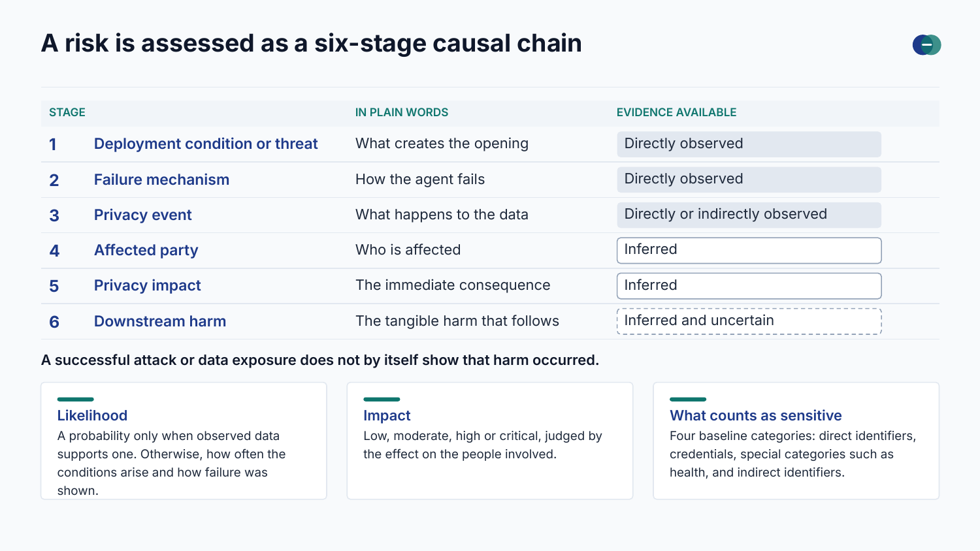Open the Likelihood card heading

click(x=92, y=415)
